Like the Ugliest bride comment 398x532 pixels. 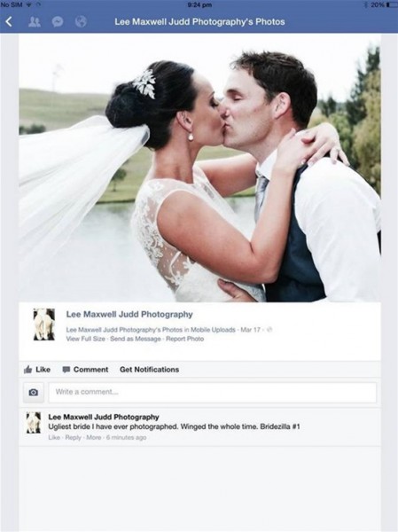pyautogui.click(x=54, y=437)
